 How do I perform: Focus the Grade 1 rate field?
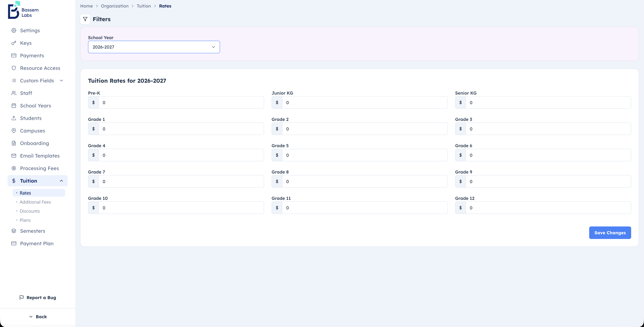click(x=181, y=129)
